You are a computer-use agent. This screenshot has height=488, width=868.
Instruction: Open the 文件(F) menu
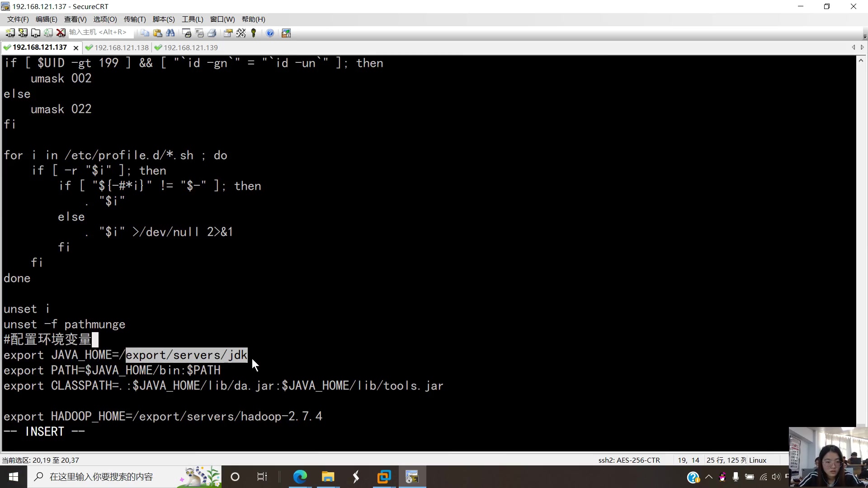[x=18, y=19]
